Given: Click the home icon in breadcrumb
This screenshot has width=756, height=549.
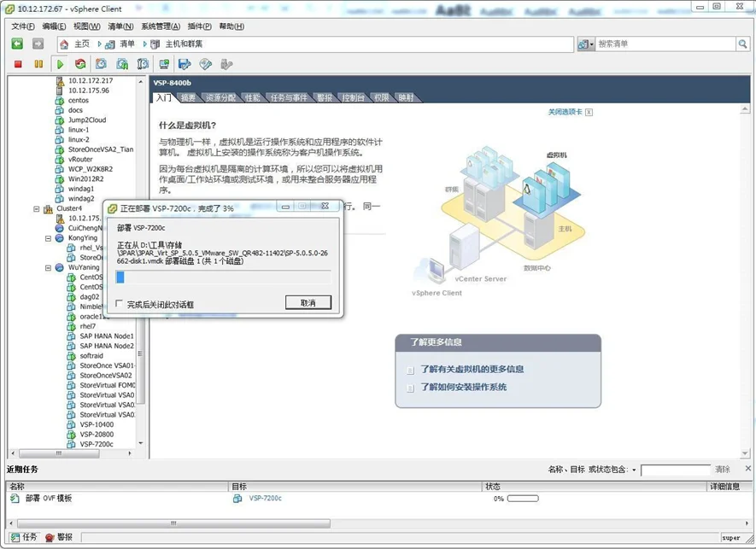Looking at the screenshot, I should coord(64,44).
